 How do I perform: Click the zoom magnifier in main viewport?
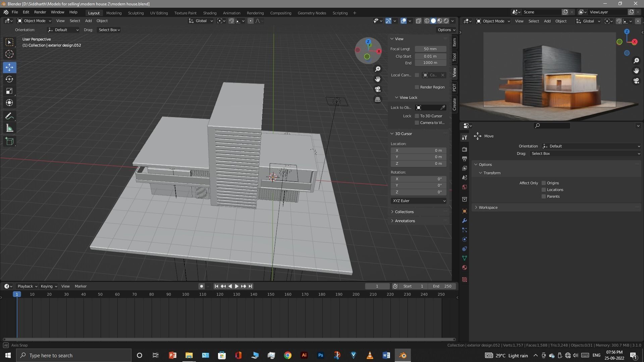tap(378, 69)
